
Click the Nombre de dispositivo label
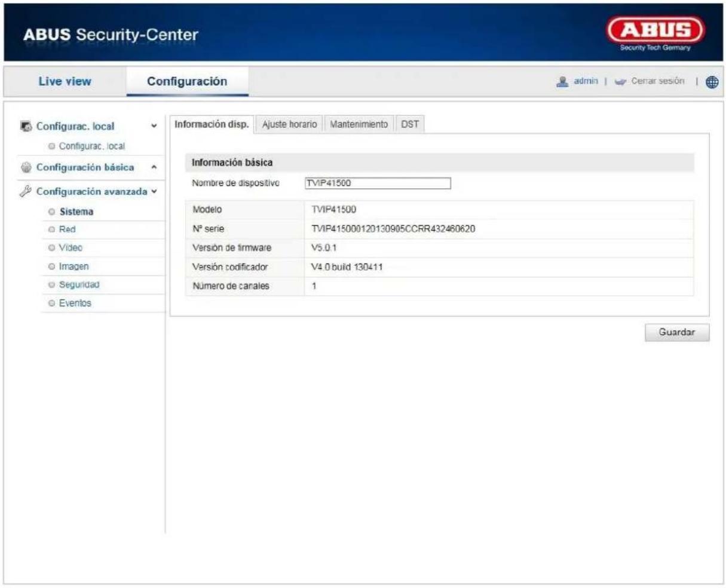coord(235,183)
